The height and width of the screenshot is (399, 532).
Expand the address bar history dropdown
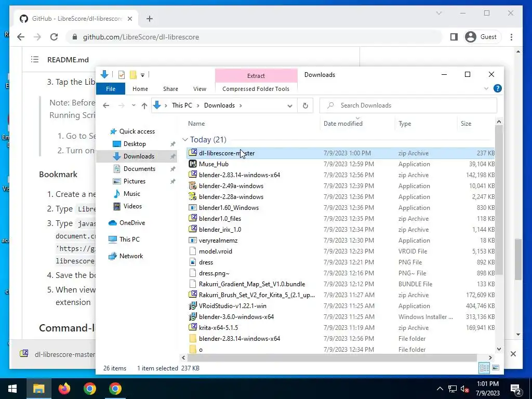pyautogui.click(x=290, y=105)
